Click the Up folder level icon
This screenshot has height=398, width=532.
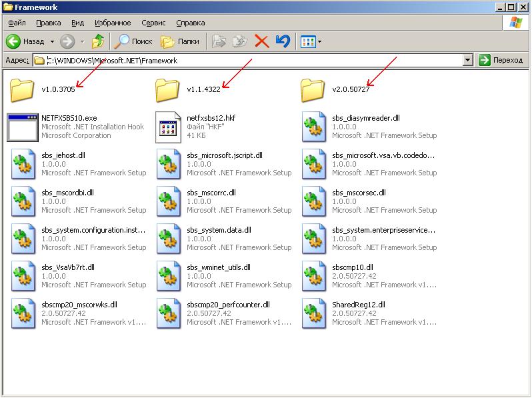pos(98,41)
